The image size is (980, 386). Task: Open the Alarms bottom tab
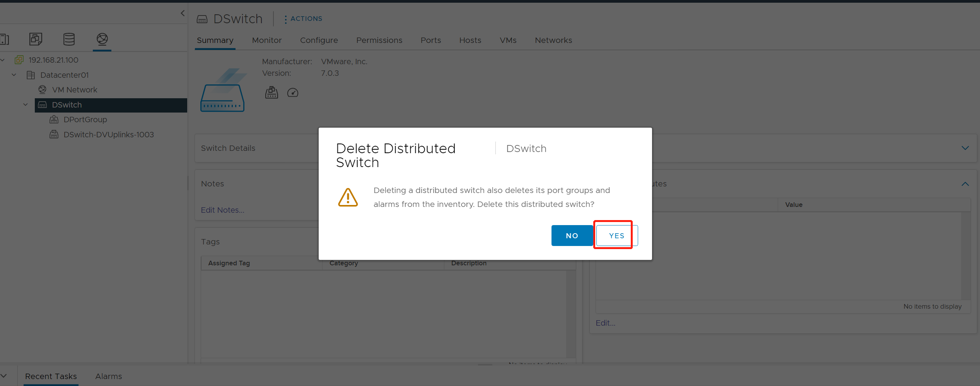click(x=109, y=376)
